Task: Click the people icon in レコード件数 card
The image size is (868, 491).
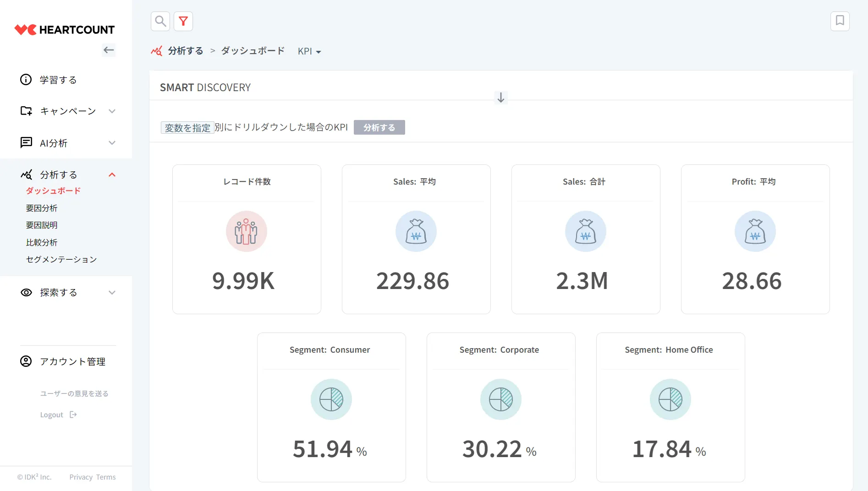Action: tap(247, 231)
